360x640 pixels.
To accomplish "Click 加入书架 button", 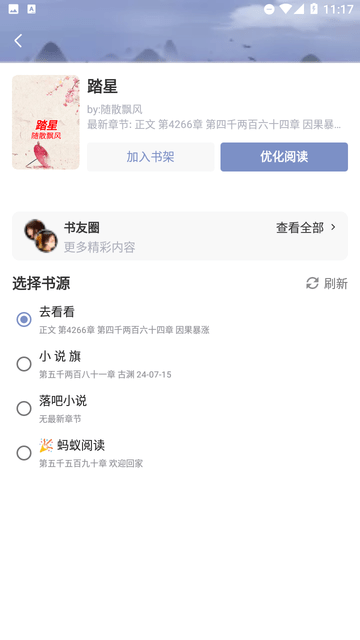I will click(x=151, y=157).
